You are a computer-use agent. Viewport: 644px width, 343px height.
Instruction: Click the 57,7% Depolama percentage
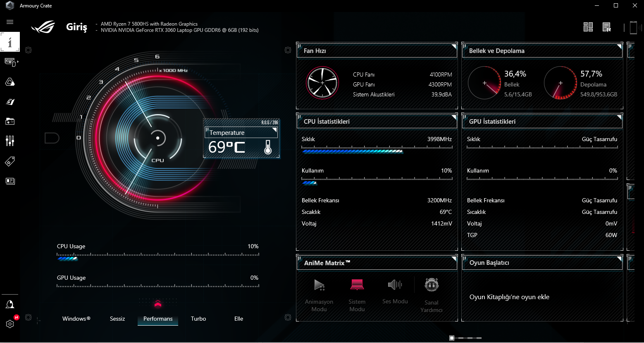click(x=591, y=74)
